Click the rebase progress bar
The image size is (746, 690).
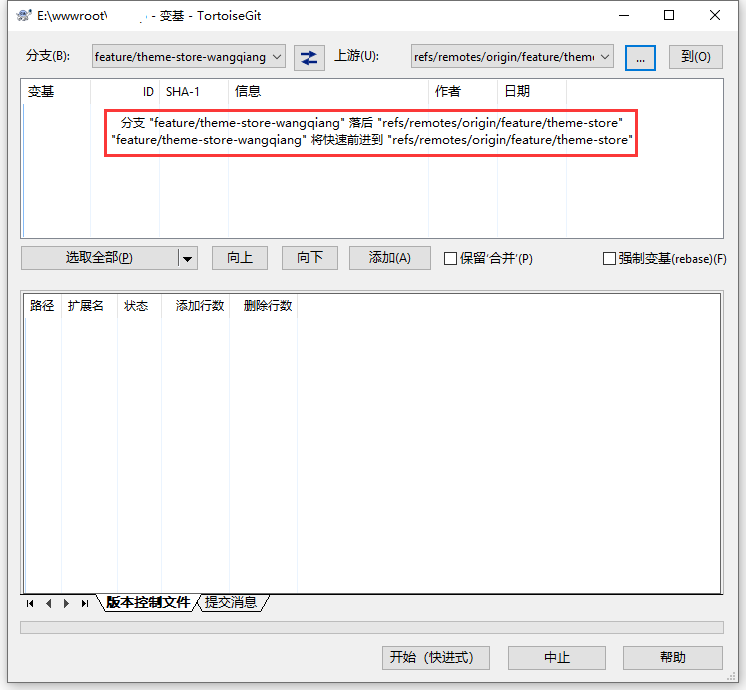tap(372, 627)
